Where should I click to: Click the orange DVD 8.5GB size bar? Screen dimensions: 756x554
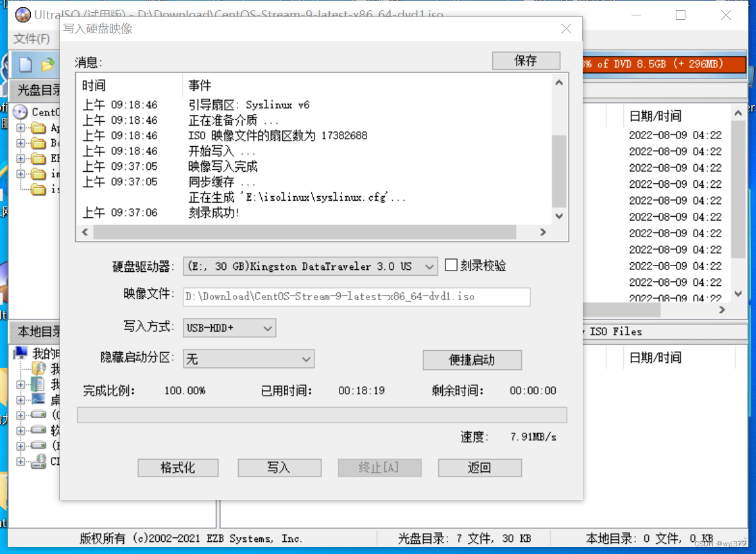point(664,64)
